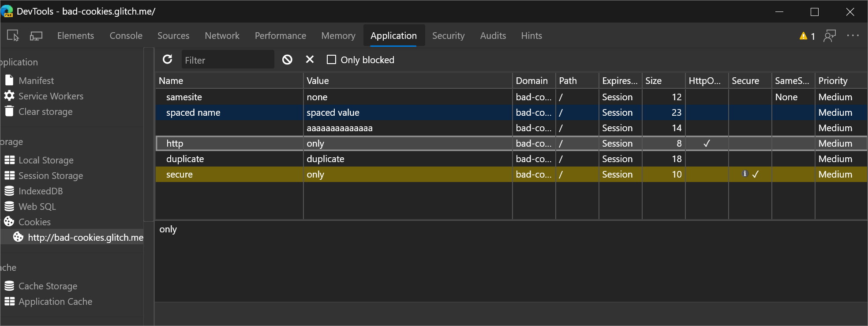The image size is (868, 326).
Task: Click size value 23 cell
Action: (x=663, y=112)
